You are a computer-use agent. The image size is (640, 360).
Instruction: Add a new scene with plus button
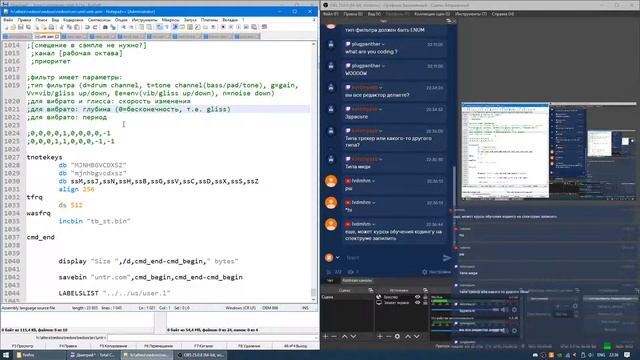point(325,336)
